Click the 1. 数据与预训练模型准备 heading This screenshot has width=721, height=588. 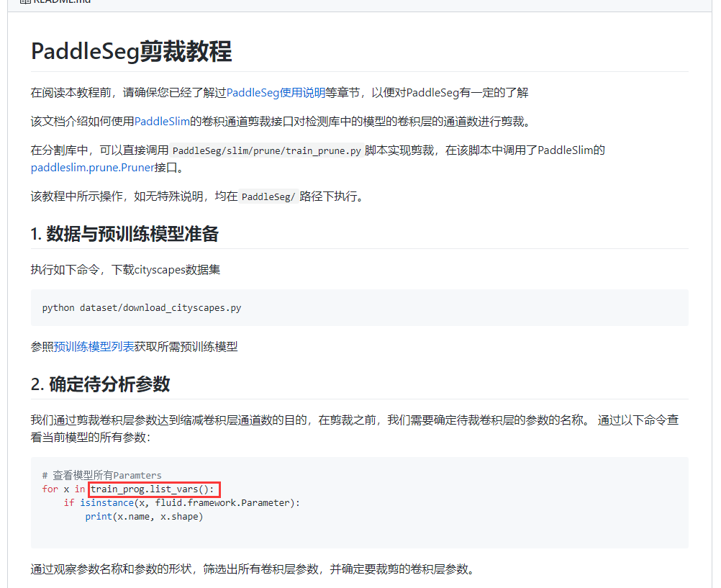[x=124, y=234]
